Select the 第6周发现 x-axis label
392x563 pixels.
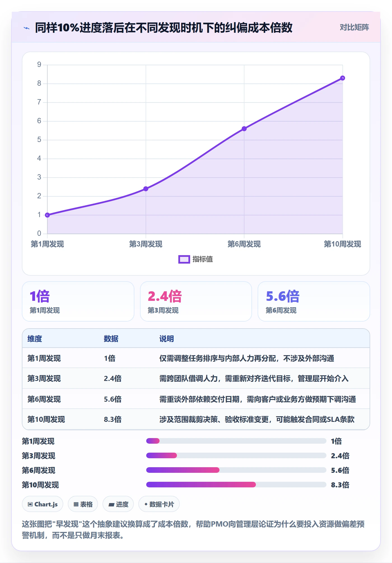tap(244, 244)
